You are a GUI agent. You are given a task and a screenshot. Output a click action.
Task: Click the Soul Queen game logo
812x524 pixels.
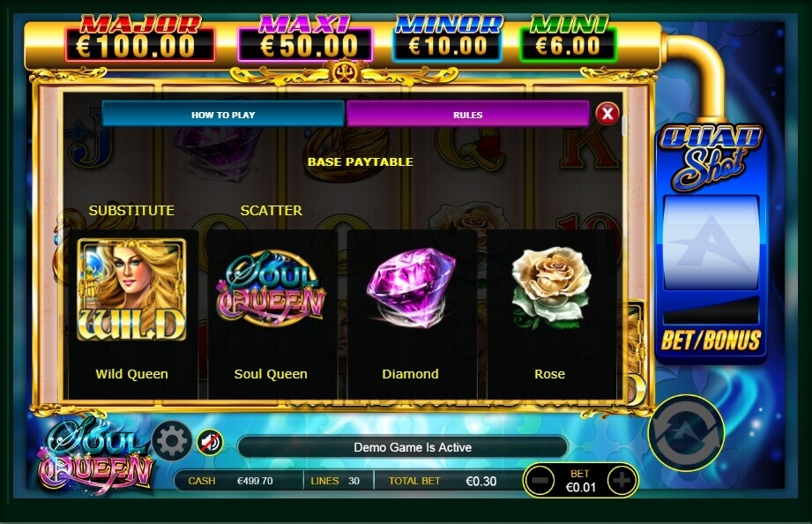(96, 457)
